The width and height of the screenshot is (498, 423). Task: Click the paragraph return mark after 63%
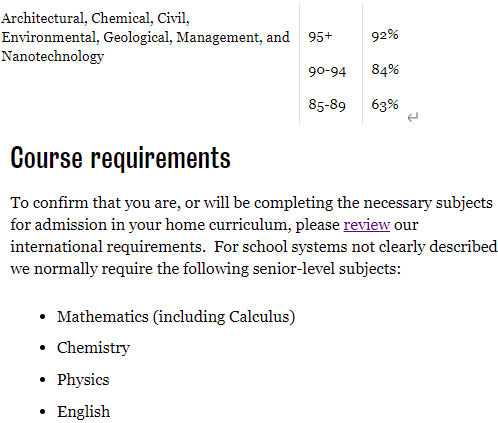(413, 117)
